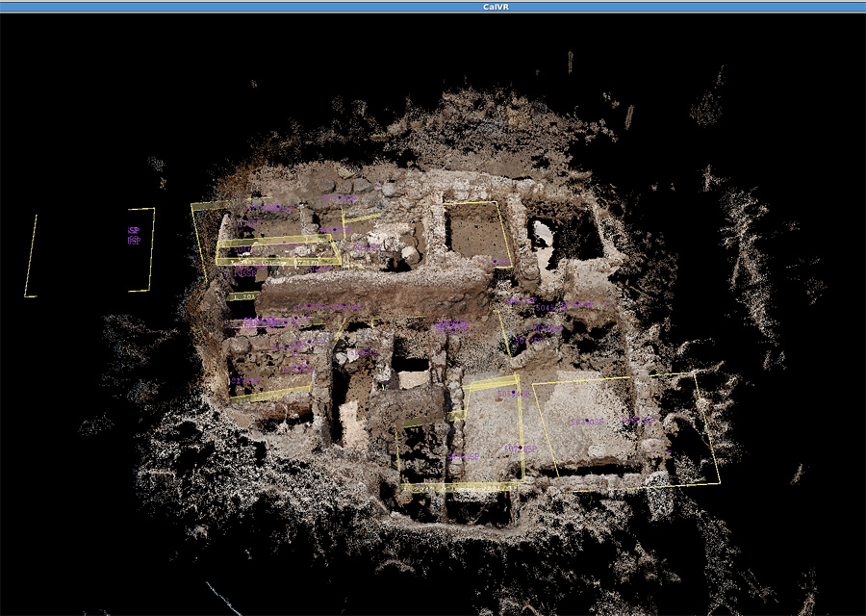Select the 105SP point label
This screenshot has height=616, width=866.
[x=244, y=273]
